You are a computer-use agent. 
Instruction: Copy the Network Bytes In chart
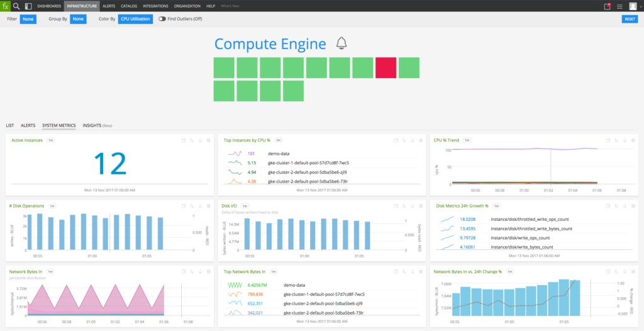184,271
